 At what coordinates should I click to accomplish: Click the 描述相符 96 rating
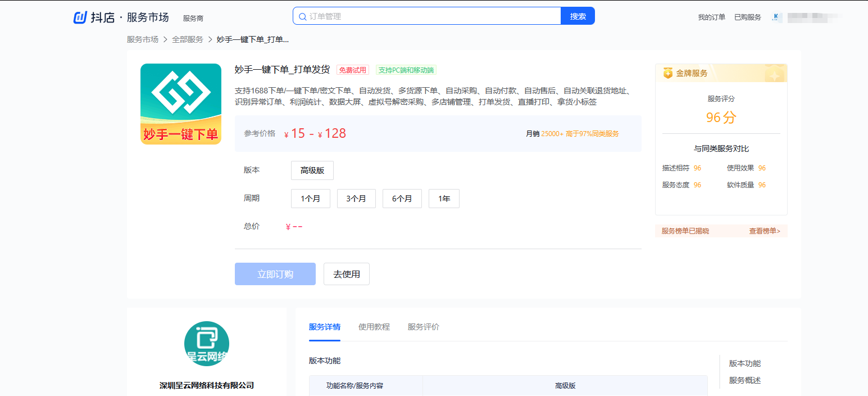[x=681, y=168]
